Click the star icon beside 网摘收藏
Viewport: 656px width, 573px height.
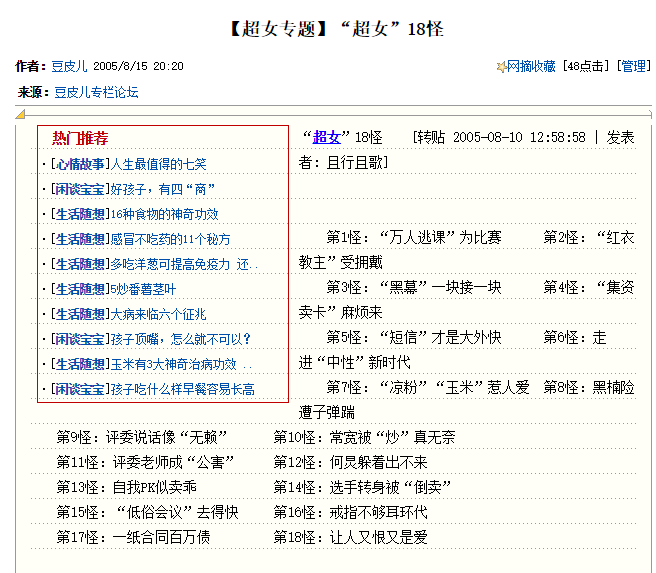(x=501, y=67)
